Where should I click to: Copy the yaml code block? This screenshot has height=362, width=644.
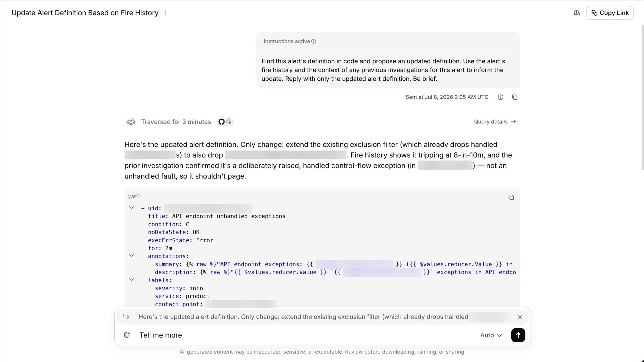[511, 197]
